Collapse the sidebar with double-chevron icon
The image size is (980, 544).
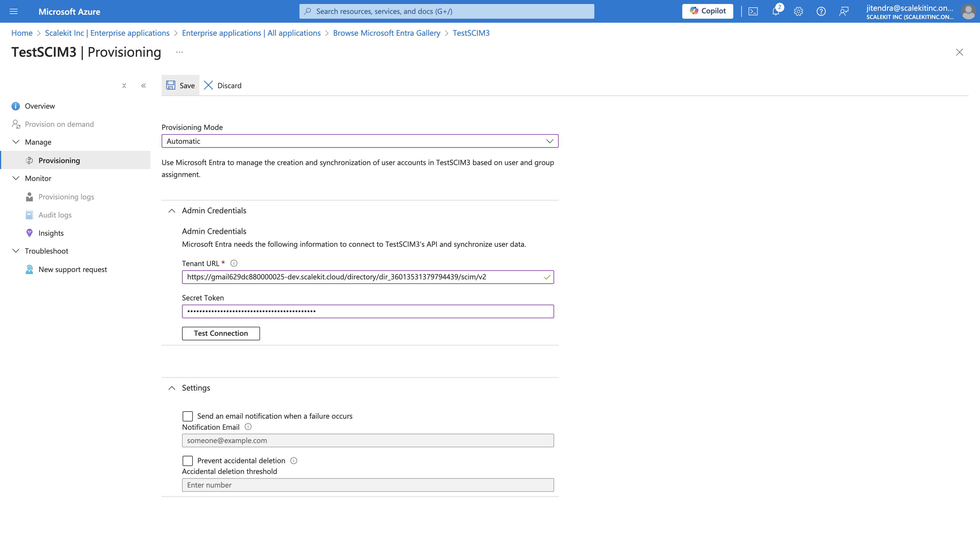click(x=143, y=86)
